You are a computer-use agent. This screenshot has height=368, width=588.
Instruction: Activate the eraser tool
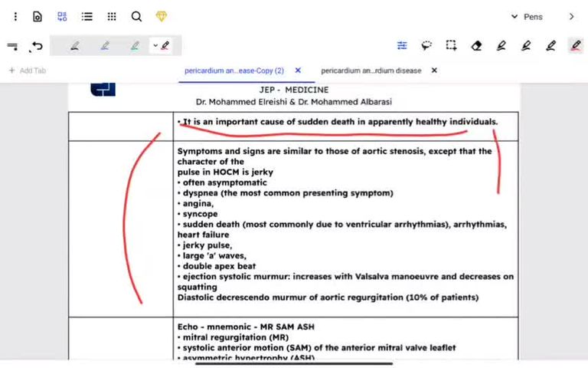coord(476,46)
